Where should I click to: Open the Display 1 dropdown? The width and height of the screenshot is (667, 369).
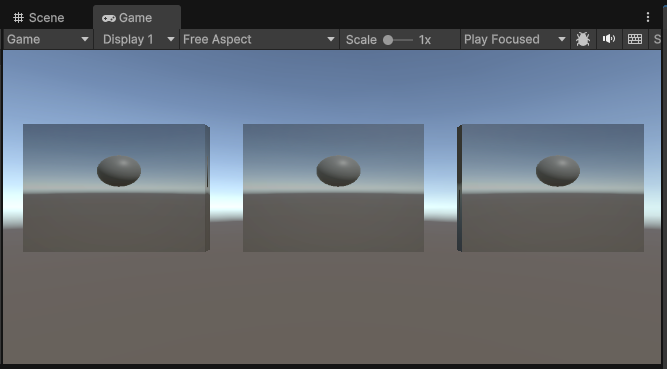[137, 40]
